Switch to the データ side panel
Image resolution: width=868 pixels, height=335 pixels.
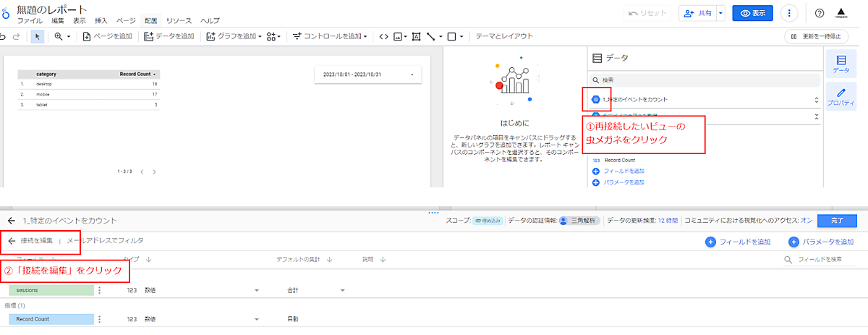pyautogui.click(x=841, y=64)
